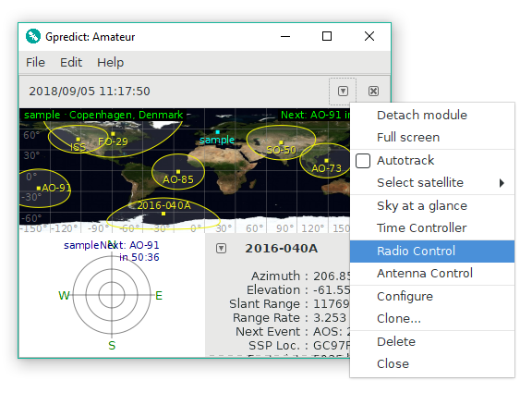The image size is (532, 405).
Task: Click the Slant Range value 11769
Action: coord(332,304)
